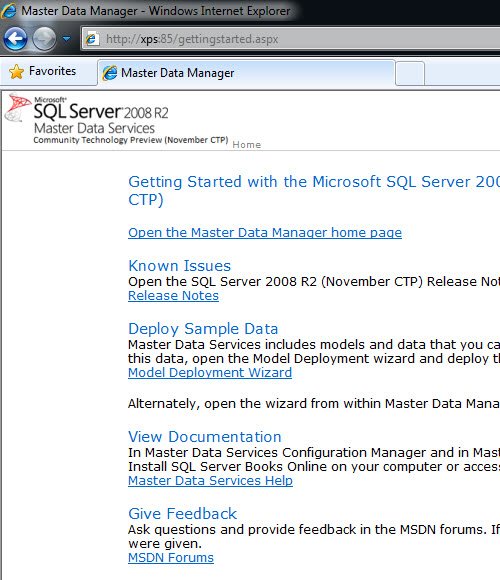Click the Known Issues heading
Image resolution: width=500 pixels, height=580 pixels.
click(180, 266)
